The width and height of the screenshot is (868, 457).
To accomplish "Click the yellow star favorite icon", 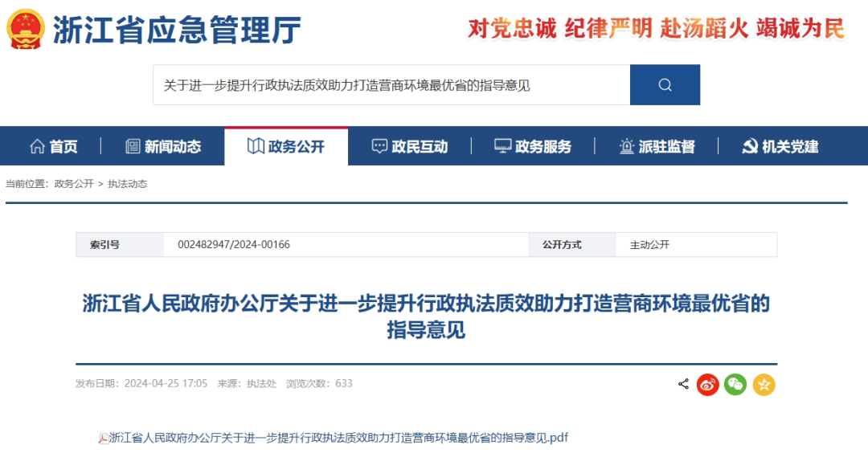I will 764,385.
